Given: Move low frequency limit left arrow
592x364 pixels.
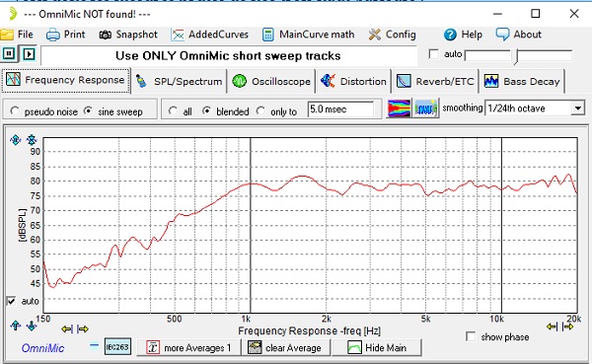Looking at the screenshot, I should 67,328.
